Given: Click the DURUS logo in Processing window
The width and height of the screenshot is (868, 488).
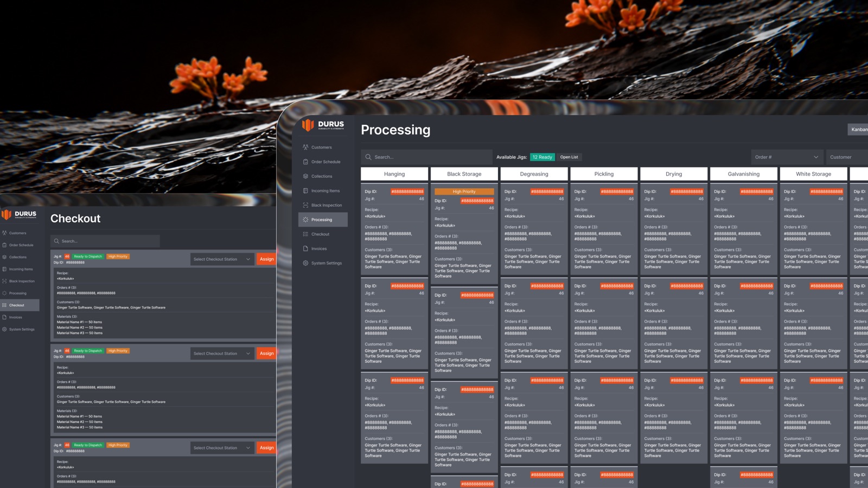Looking at the screenshot, I should pos(323,125).
